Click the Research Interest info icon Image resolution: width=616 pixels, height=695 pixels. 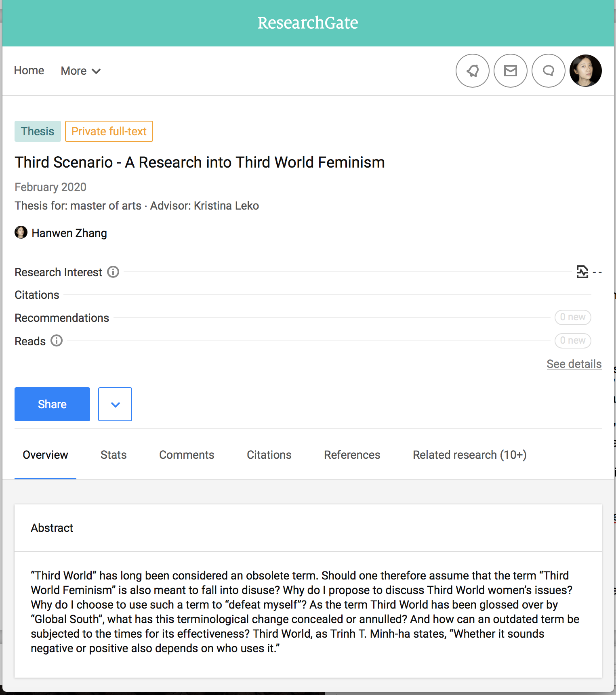[x=113, y=272]
